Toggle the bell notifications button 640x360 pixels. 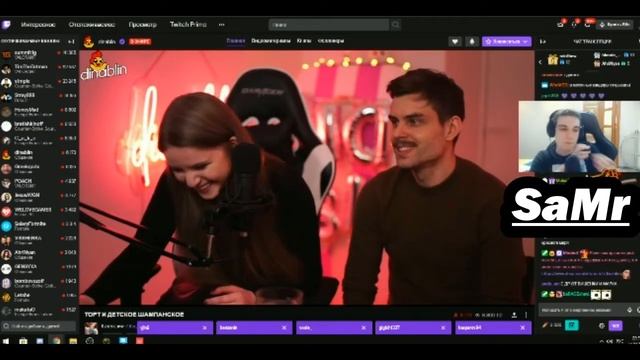click(472, 42)
